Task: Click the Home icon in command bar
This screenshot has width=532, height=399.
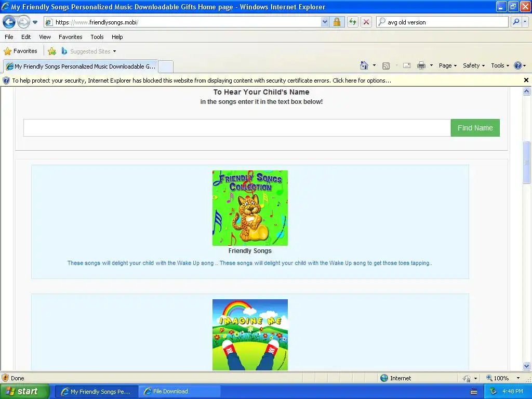Action: (x=364, y=65)
